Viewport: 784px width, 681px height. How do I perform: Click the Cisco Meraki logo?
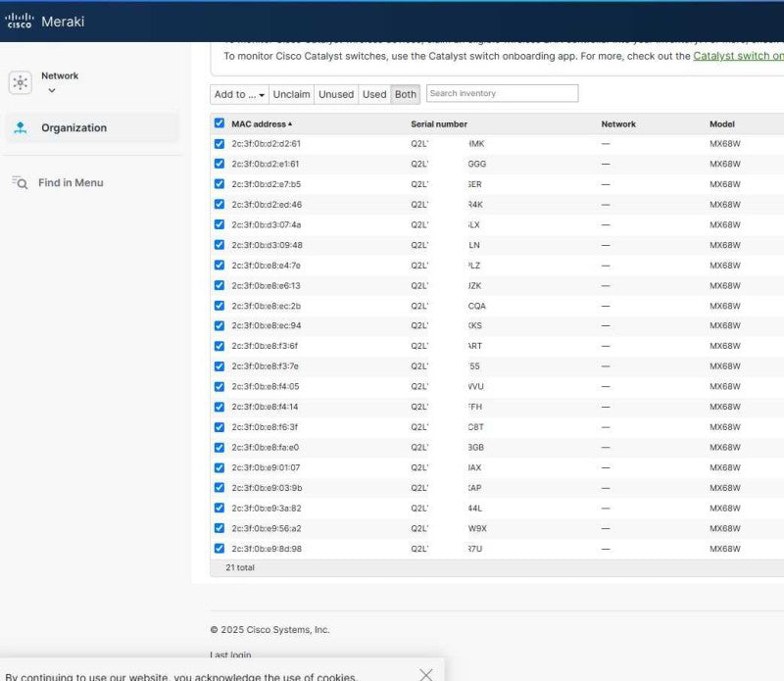pyautogui.click(x=44, y=21)
